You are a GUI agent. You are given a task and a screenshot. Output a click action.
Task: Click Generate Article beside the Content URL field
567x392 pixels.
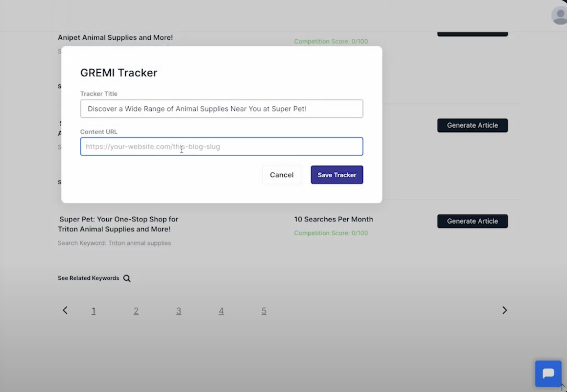pos(472,125)
